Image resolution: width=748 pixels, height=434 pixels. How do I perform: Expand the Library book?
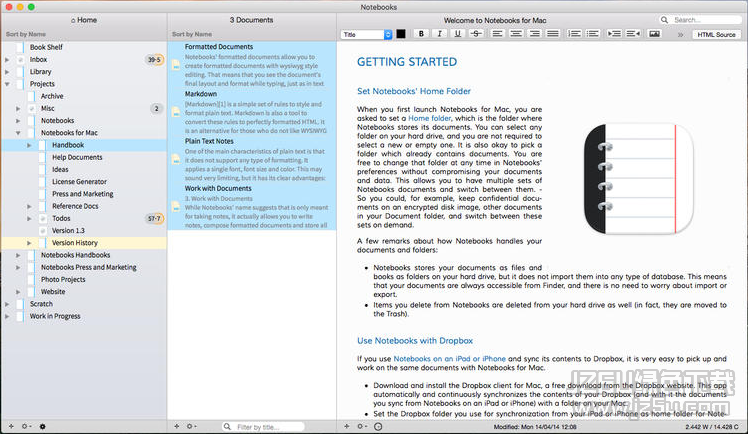tap(7, 72)
